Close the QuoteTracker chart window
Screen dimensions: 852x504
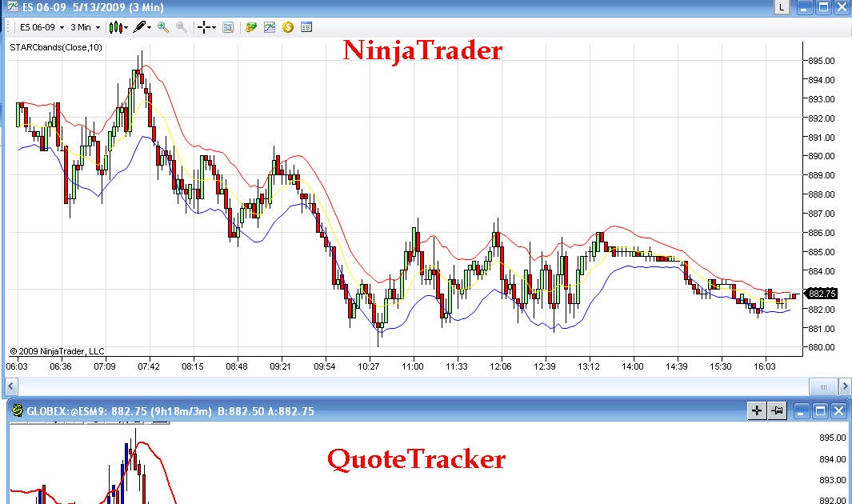(x=839, y=411)
